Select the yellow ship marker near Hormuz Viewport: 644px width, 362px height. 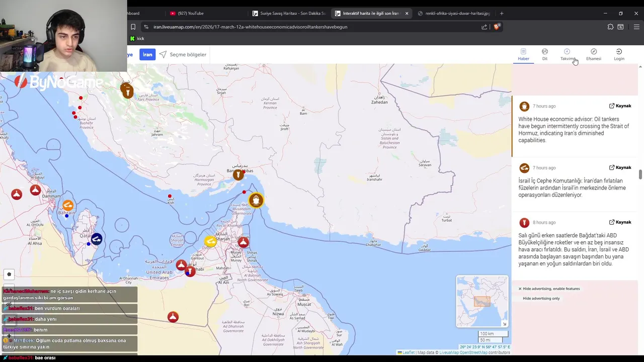[256, 200]
